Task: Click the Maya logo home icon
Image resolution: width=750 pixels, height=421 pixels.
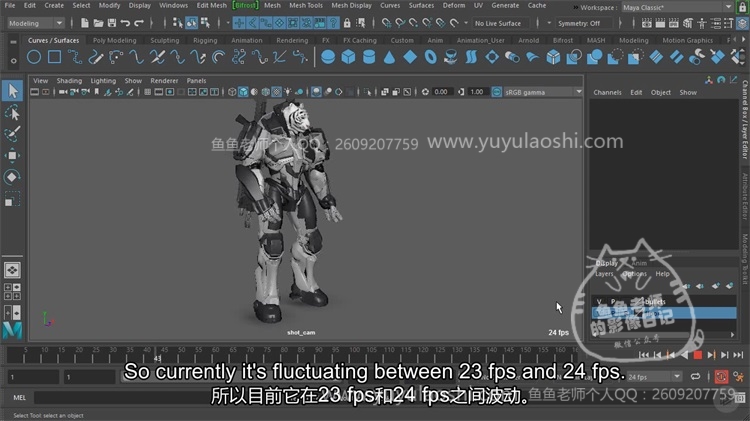Action: [12, 331]
